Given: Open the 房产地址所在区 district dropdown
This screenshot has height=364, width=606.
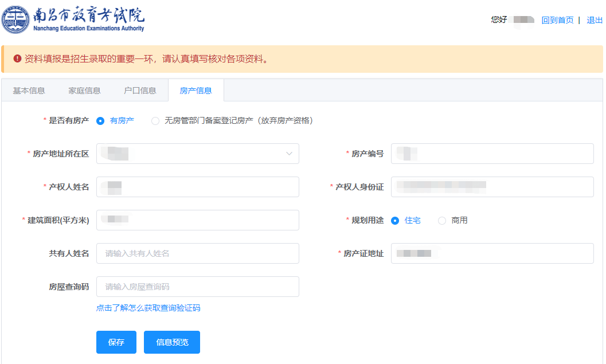Looking at the screenshot, I should coord(197,154).
